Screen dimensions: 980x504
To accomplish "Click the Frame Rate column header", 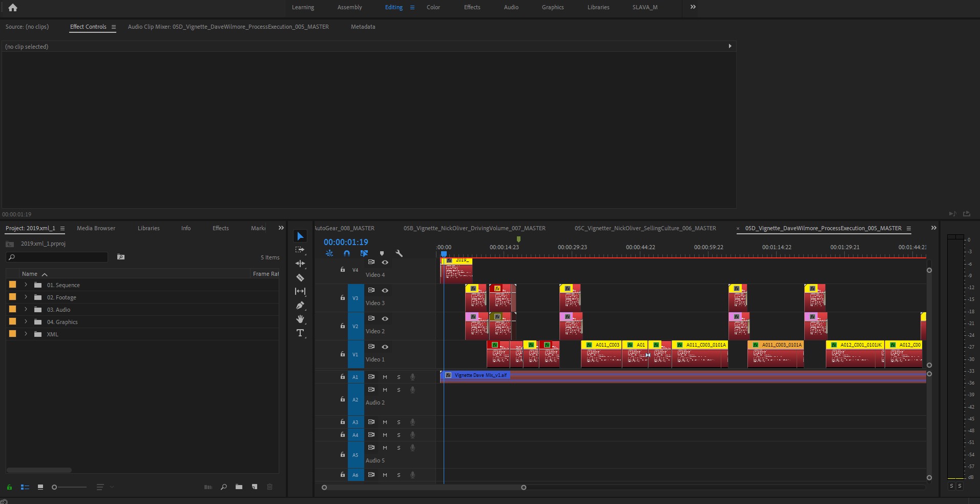I will [x=266, y=274].
